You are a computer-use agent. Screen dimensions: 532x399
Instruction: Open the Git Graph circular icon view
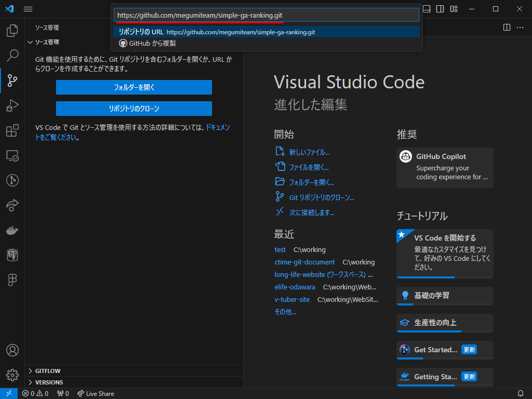[x=12, y=180]
